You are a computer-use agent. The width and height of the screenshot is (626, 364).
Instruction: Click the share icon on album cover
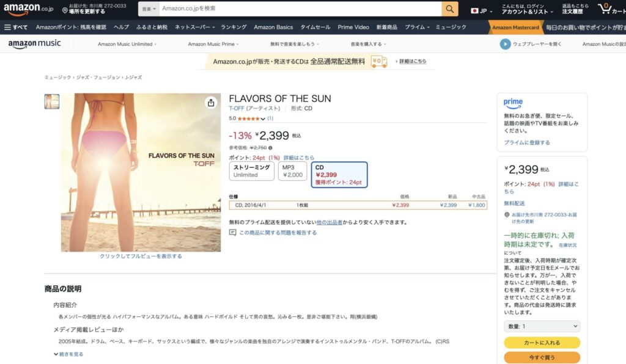[x=211, y=103]
